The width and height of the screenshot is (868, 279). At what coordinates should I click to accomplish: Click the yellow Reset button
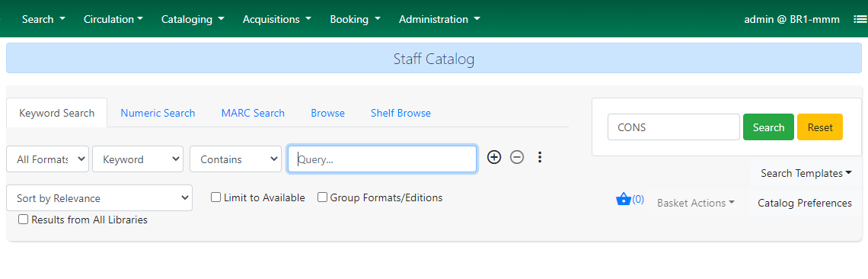[820, 127]
